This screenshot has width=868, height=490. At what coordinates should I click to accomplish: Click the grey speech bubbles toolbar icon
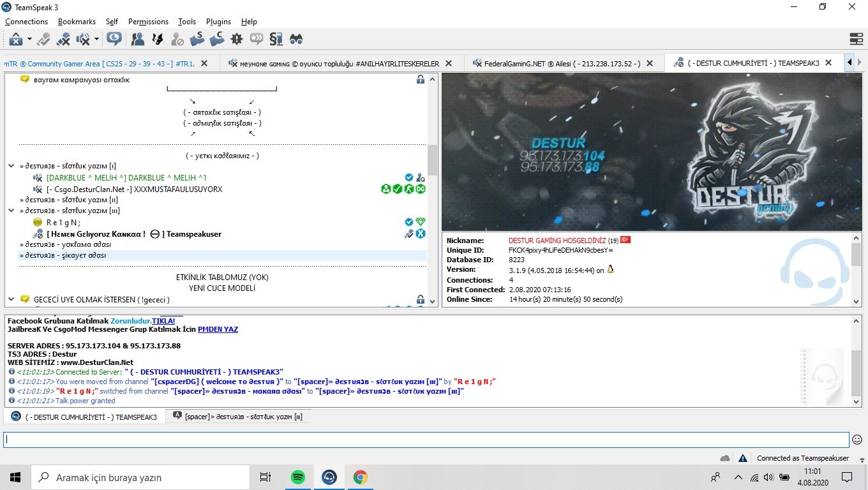pos(257,39)
